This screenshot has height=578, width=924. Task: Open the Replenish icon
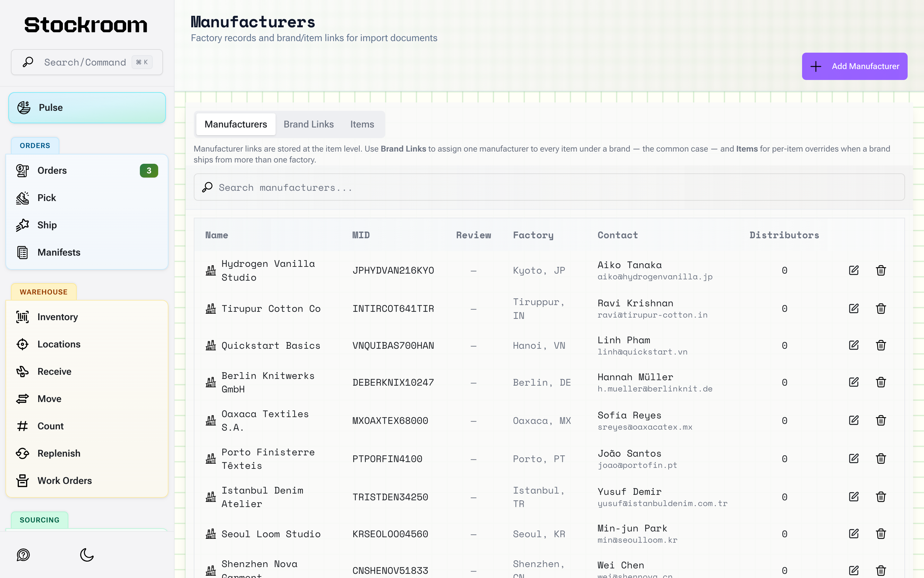point(22,453)
